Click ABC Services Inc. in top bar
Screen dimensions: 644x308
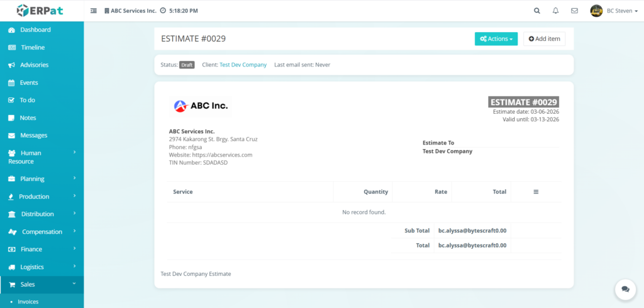[133, 11]
